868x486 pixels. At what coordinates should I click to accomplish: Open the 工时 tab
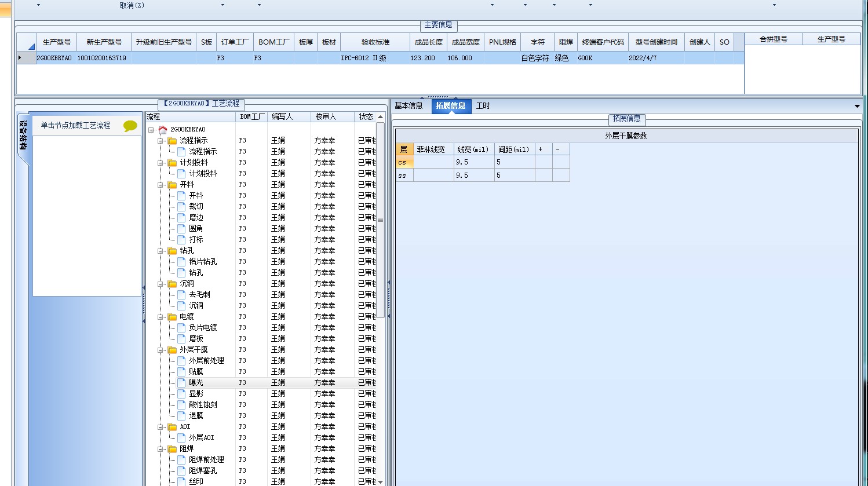coord(483,105)
